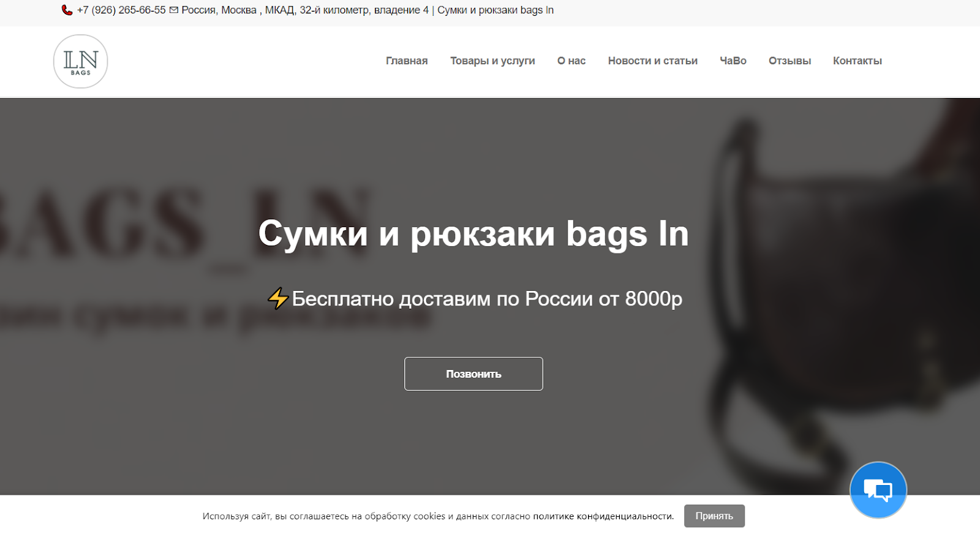Select the О нас menu item
980x534 pixels.
click(571, 61)
